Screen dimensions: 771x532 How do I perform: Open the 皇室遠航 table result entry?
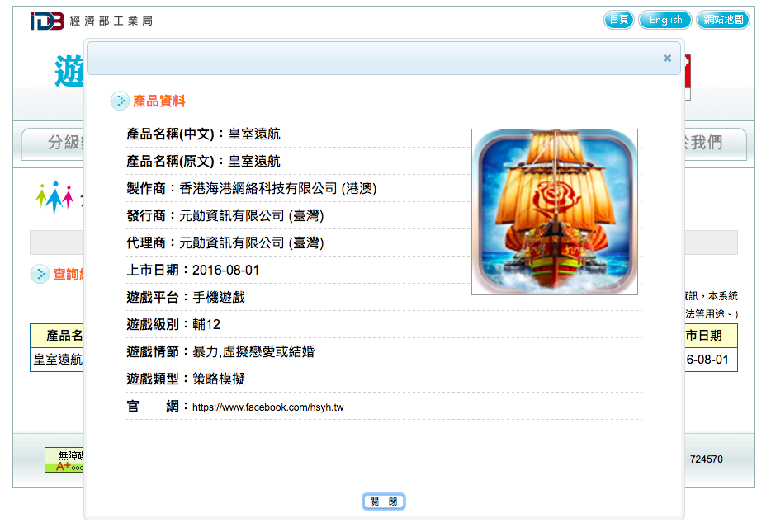(58, 360)
